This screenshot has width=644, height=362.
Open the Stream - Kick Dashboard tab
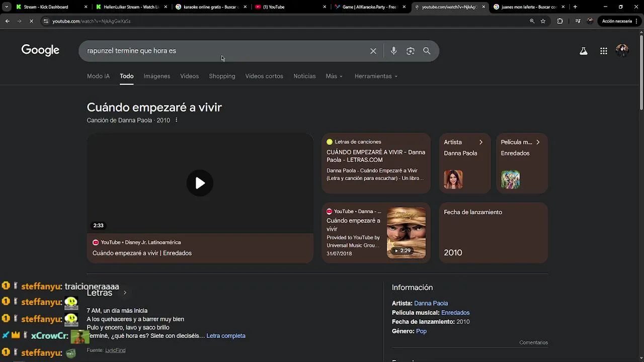coord(45,7)
